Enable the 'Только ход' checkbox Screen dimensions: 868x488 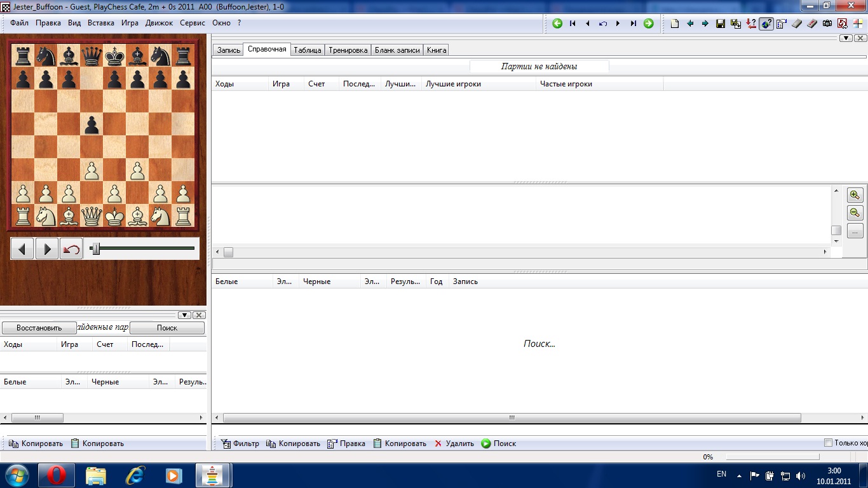[x=828, y=443]
